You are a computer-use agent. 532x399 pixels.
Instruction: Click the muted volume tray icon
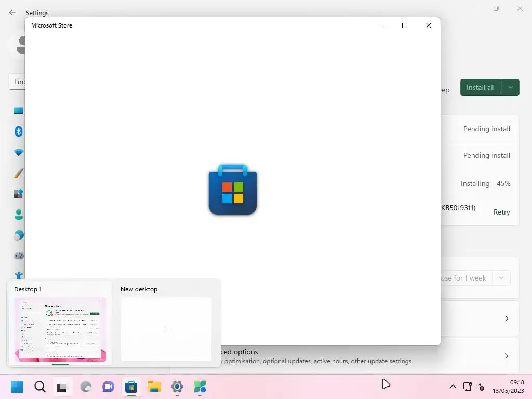[x=481, y=387]
